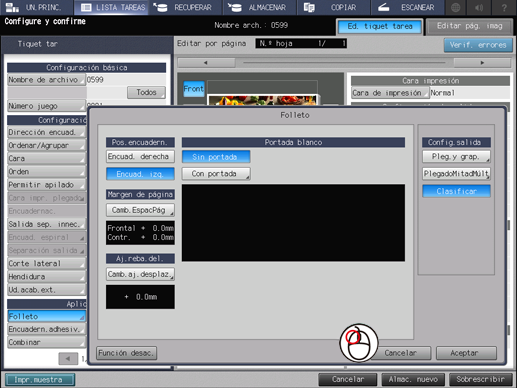Toggle the Clasificar option
This screenshot has height=388, width=517.
pyautogui.click(x=456, y=191)
